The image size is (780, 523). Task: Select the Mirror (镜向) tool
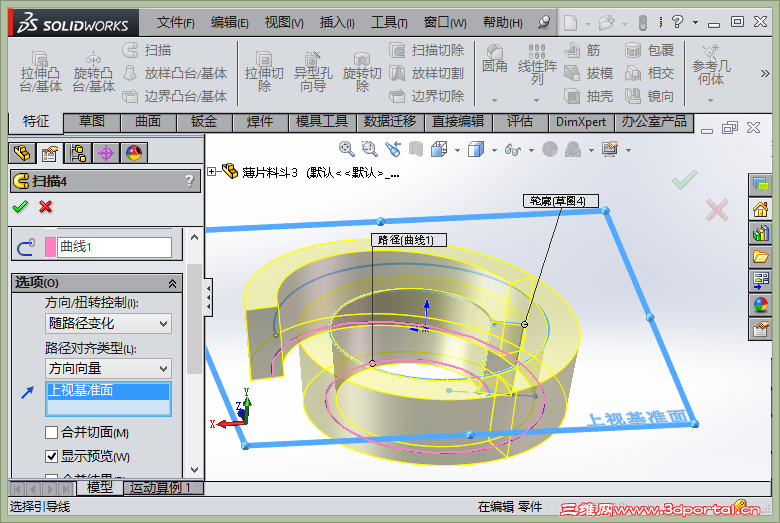point(650,96)
